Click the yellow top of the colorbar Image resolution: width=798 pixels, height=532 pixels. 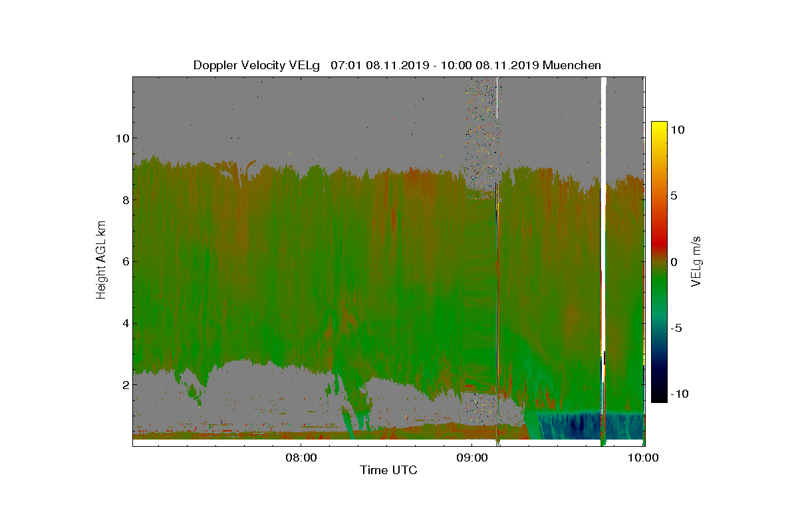pyautogui.click(x=659, y=128)
